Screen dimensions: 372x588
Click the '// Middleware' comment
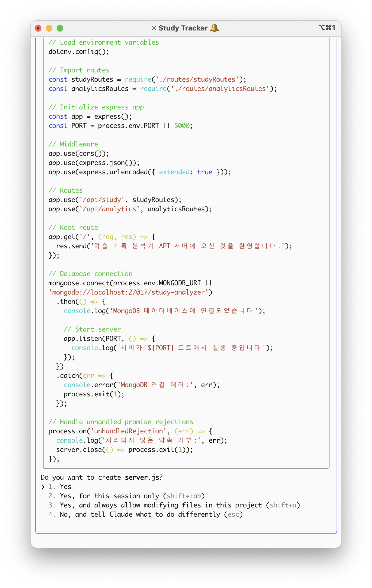73,144
